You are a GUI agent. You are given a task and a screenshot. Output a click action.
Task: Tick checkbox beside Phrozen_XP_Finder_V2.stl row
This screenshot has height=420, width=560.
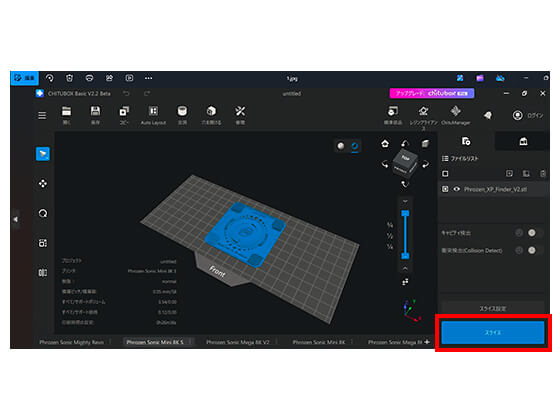click(x=445, y=189)
